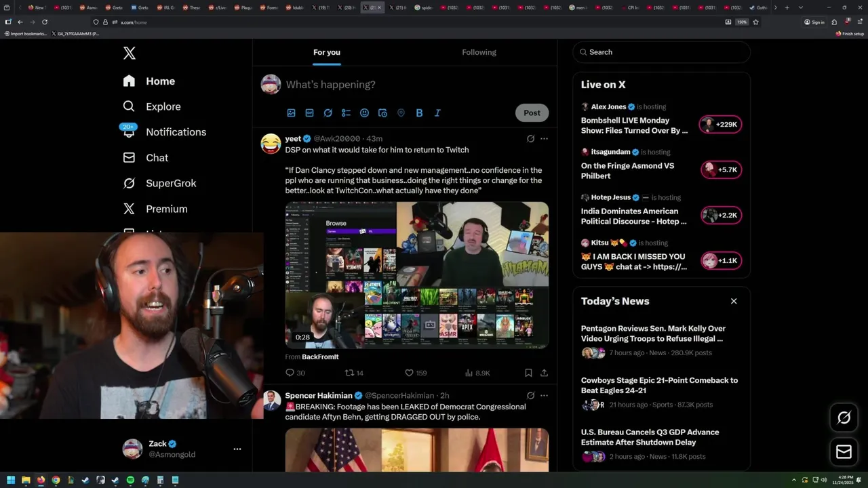Open File Explorer on the taskbar
The height and width of the screenshot is (488, 868).
pos(26,480)
